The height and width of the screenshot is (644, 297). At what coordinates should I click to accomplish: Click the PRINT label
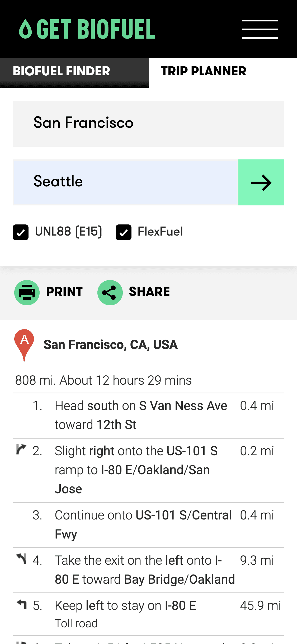(64, 292)
